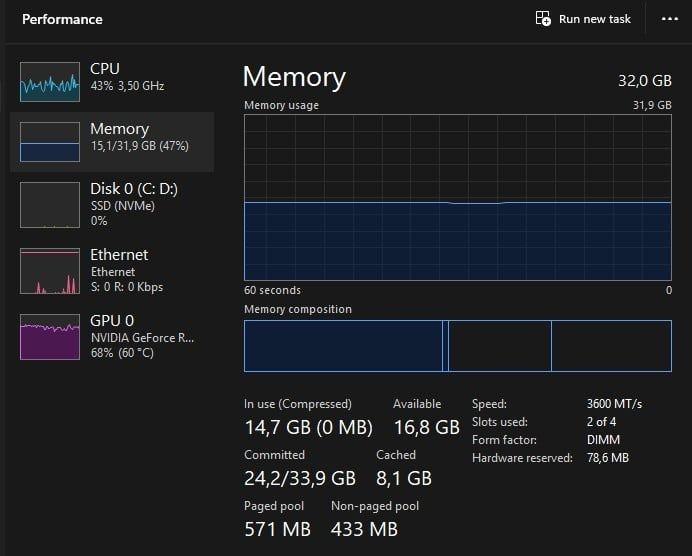Viewport: 692px width, 556px height.
Task: Click the Committed label
Action: coord(274,455)
